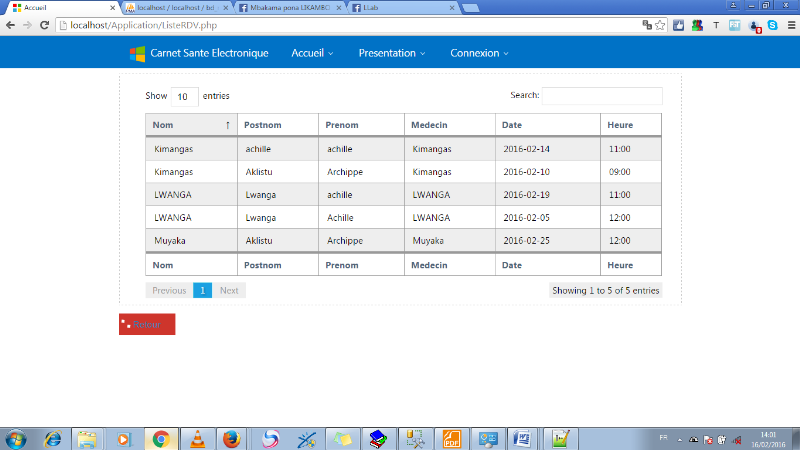Screen dimensions: 800x450
Task: Sort table by Medecin header
Action: (449, 125)
